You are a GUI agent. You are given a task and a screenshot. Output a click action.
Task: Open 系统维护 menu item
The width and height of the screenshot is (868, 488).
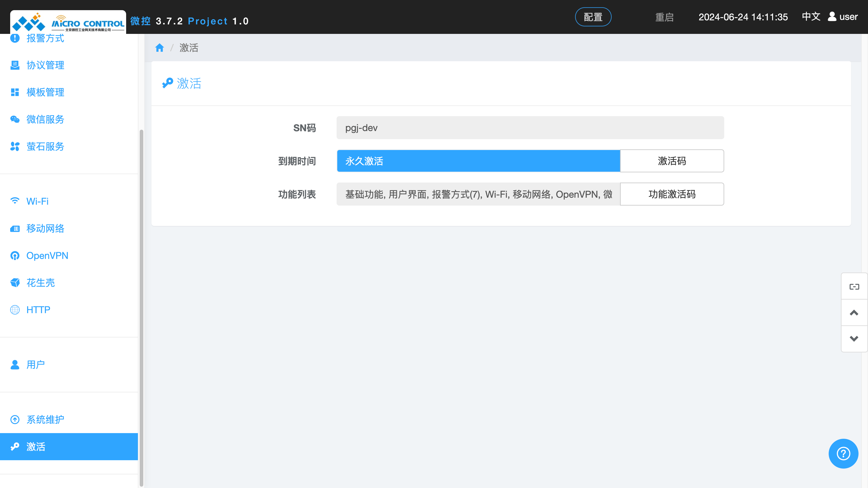point(45,420)
